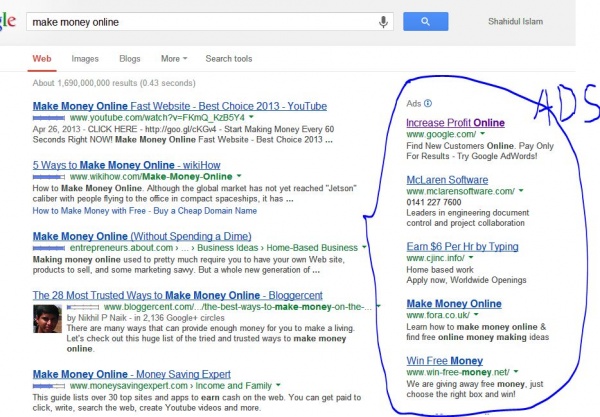Expand arrow beside mclarensoftware.com URL
Viewport: 600px width, 417px height.
pos(521,190)
